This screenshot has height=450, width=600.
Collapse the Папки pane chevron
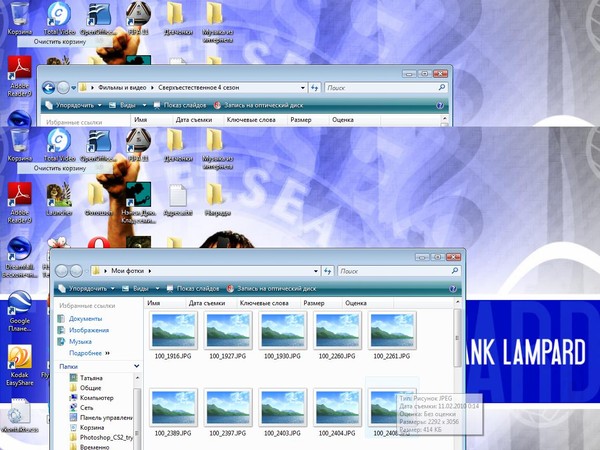(x=137, y=367)
